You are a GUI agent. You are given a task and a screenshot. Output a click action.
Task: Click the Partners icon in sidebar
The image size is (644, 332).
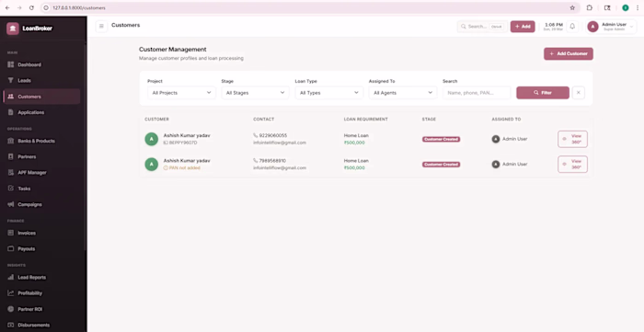11,156
